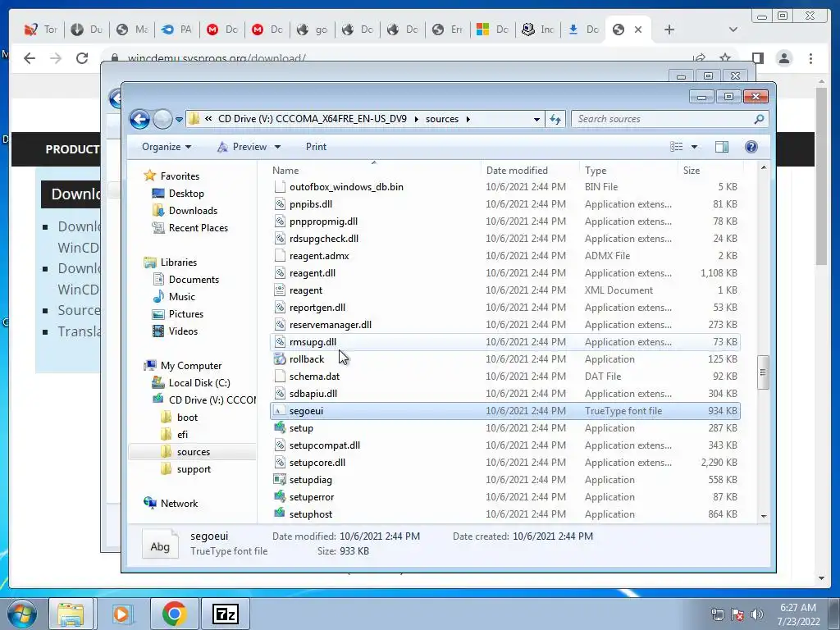Open the recent locations dropdown arrow
Image resolution: width=840 pixels, height=630 pixels.
pyautogui.click(x=179, y=120)
